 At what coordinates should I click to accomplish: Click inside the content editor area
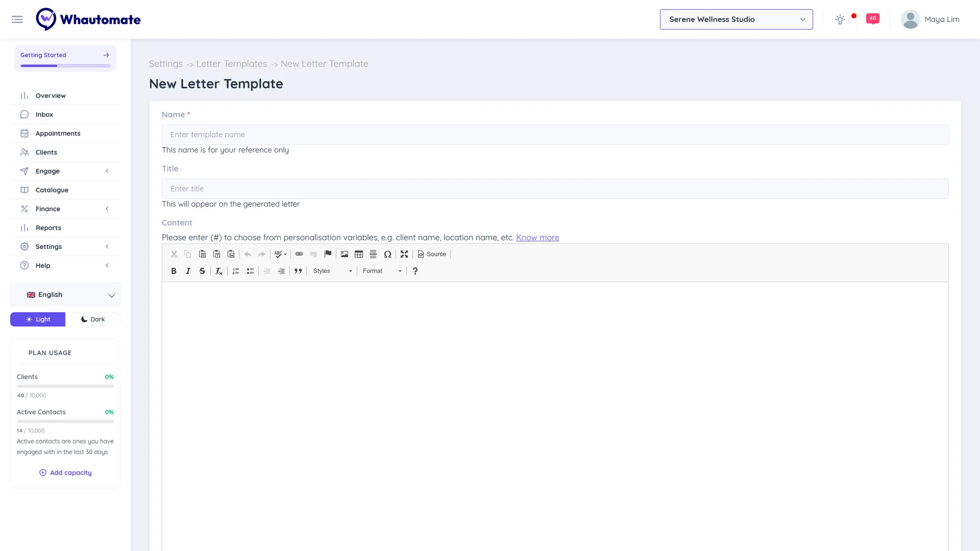tap(555, 416)
